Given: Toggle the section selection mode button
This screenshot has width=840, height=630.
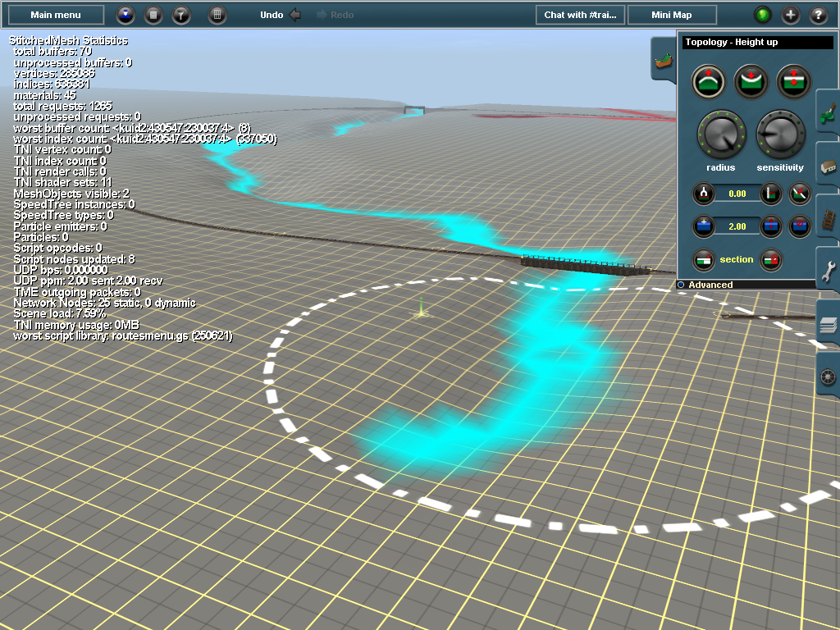Looking at the screenshot, I should click(x=705, y=260).
